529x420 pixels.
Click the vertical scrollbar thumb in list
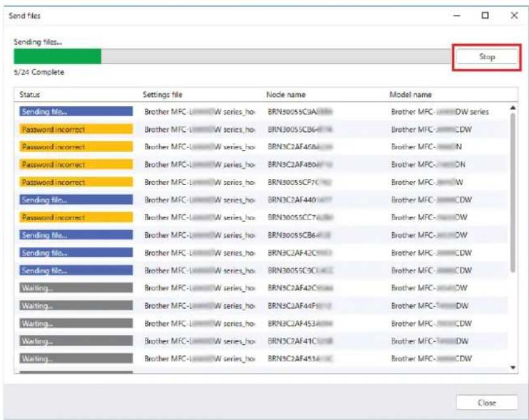[x=513, y=192]
